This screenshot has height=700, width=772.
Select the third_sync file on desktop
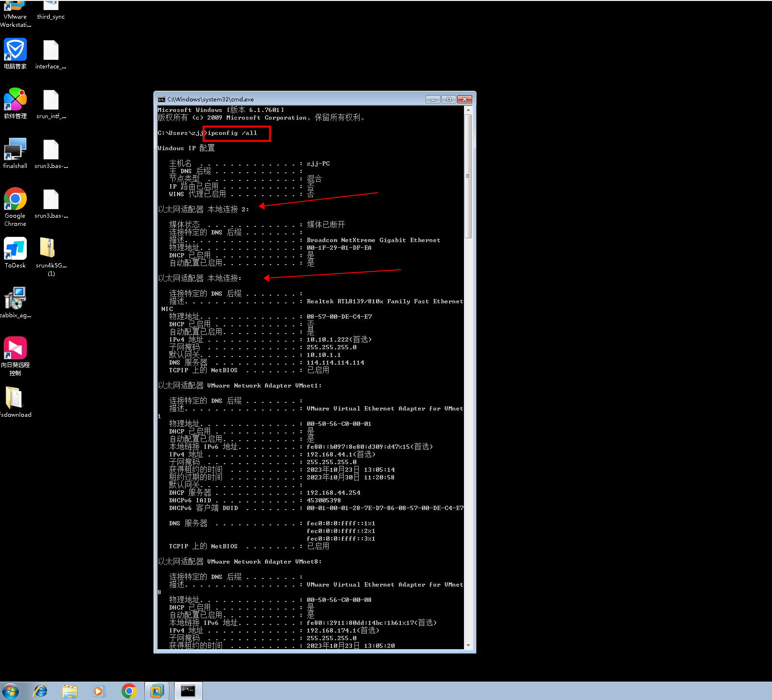click(x=51, y=7)
